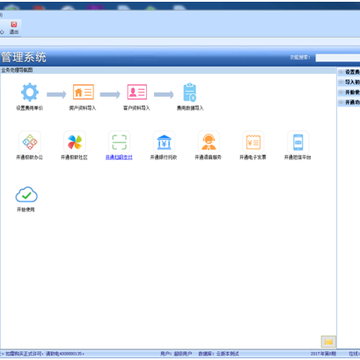Click the 数据库 status bar entry
Screen dimensions: 360x360
pyautogui.click(x=219, y=354)
